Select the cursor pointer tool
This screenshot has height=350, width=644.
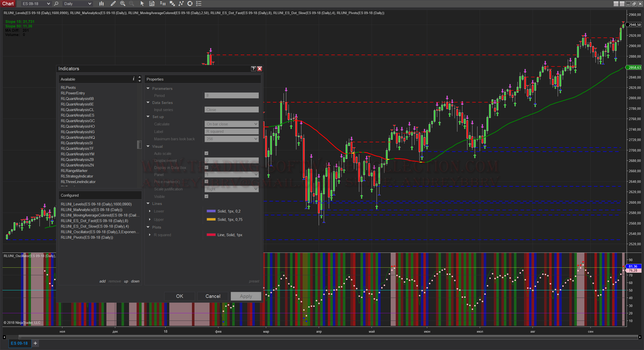coord(142,4)
